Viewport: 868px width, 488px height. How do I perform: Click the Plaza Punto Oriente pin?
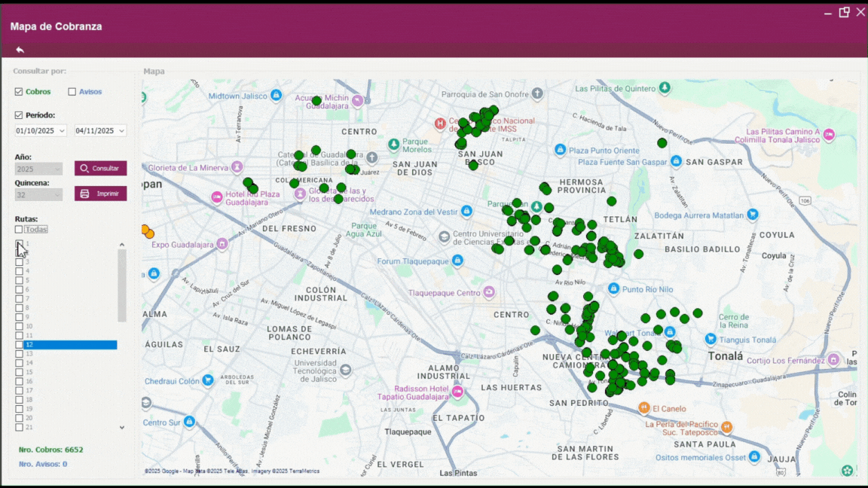point(560,151)
